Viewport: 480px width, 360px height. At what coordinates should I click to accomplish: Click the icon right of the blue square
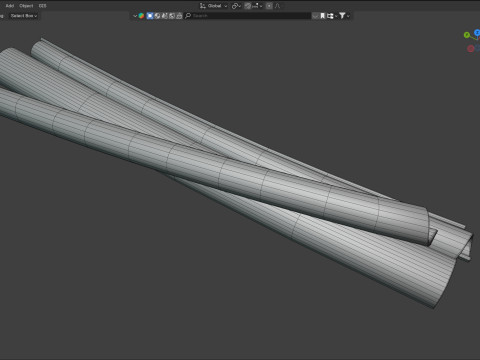click(157, 16)
